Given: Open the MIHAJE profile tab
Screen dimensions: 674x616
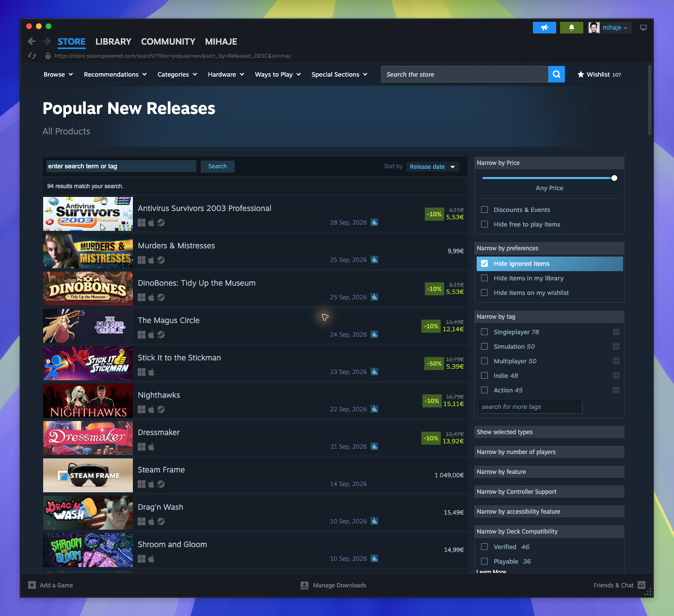Looking at the screenshot, I should tap(221, 42).
